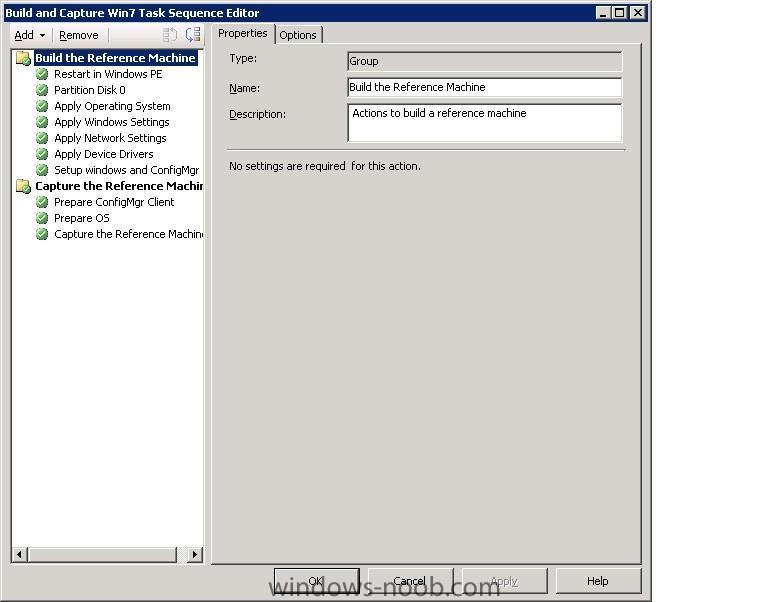
Task: Click green check icon beside Prepare OS
Action: [42, 218]
